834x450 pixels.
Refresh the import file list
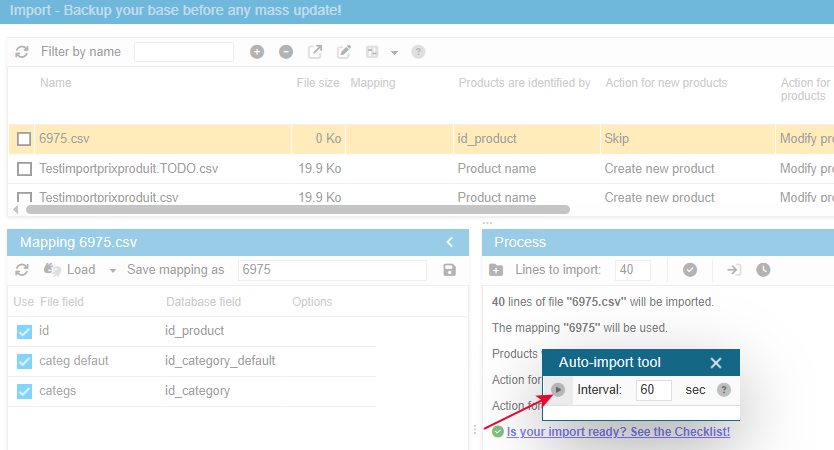click(x=22, y=52)
